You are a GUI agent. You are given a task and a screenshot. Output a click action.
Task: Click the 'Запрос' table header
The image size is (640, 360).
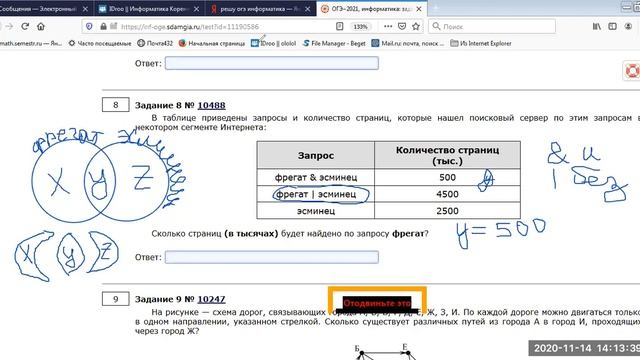(x=316, y=155)
